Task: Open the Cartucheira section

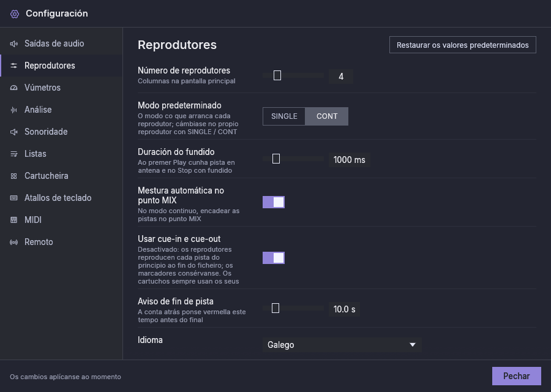Action: pyautogui.click(x=61, y=176)
